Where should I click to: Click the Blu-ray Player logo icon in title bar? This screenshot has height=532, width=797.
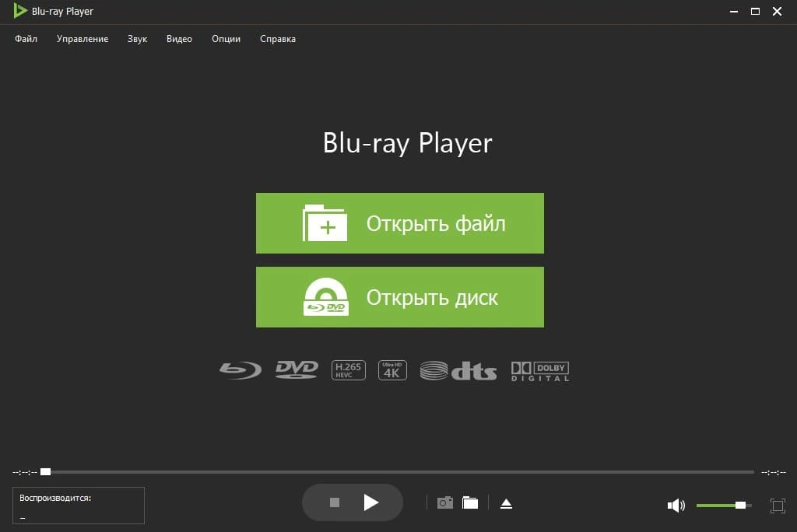(19, 11)
